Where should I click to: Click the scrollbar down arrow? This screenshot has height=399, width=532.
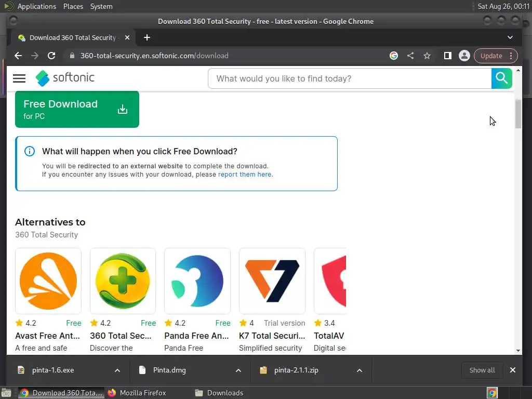coord(518,351)
